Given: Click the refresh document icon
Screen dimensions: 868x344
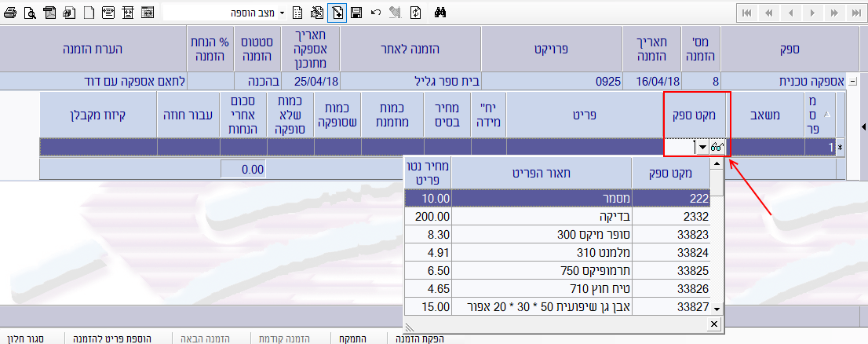Looking at the screenshot, I should (x=415, y=13).
